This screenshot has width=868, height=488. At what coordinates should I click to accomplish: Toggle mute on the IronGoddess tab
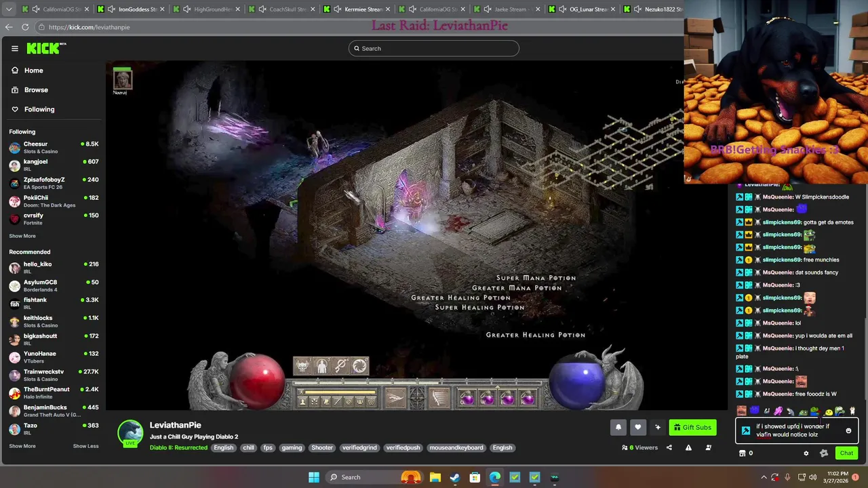111,9
